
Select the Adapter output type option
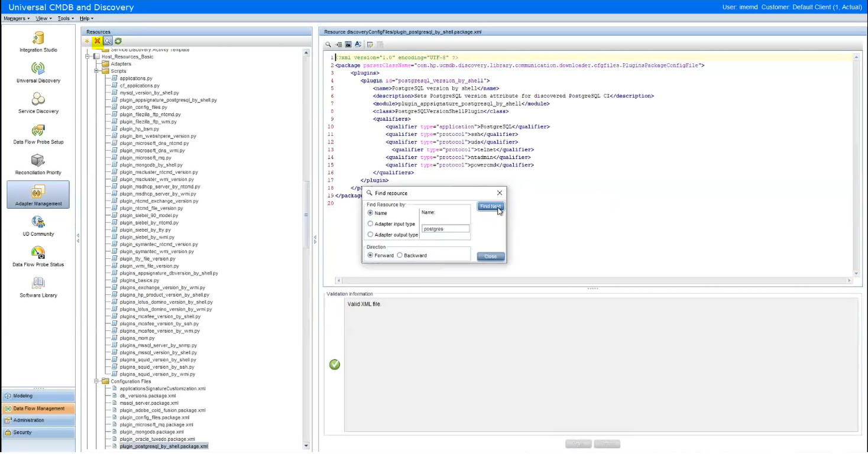tap(370, 235)
